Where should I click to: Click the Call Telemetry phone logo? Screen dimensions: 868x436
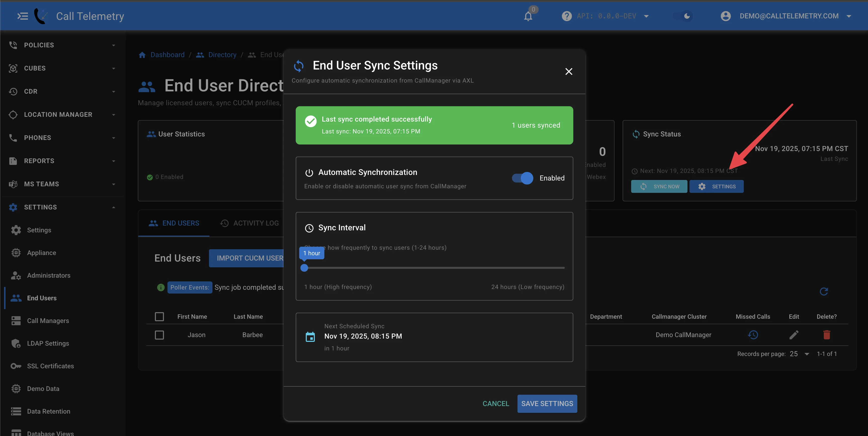click(41, 16)
